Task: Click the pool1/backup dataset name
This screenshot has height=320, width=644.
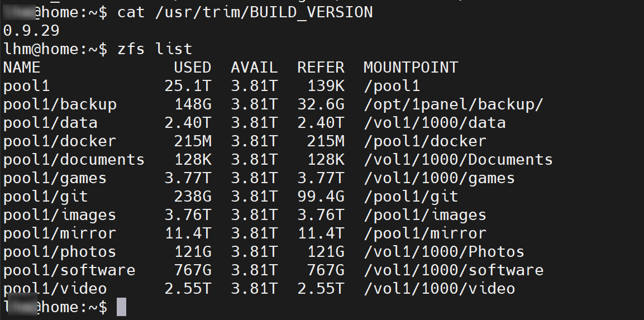Action: 60,104
